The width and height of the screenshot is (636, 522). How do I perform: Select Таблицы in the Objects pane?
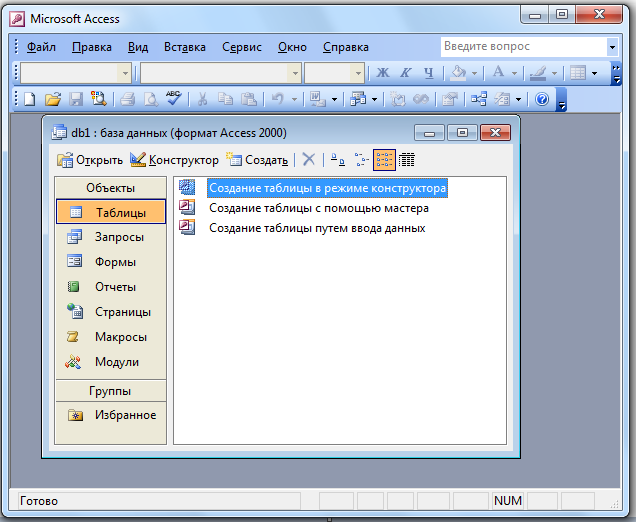point(111,212)
